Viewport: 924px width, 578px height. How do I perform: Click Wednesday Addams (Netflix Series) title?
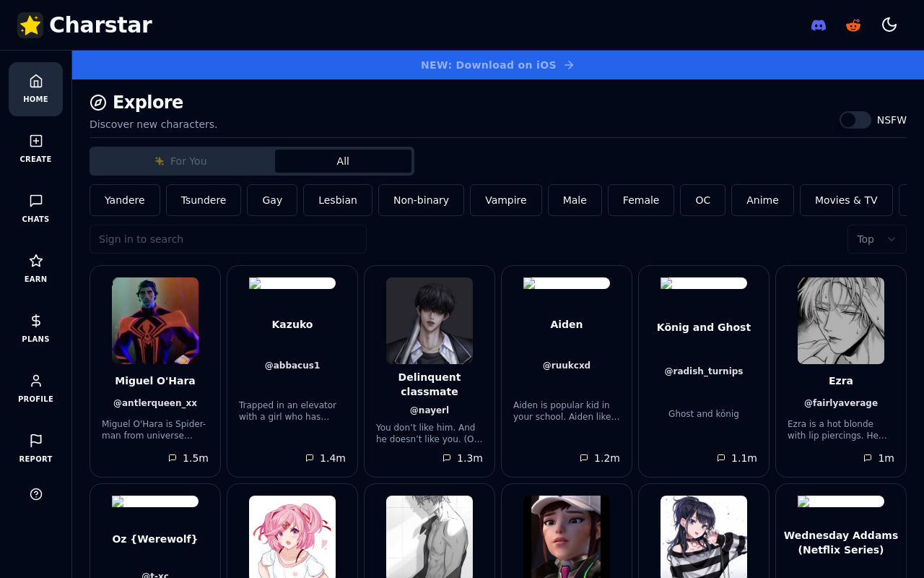click(841, 543)
